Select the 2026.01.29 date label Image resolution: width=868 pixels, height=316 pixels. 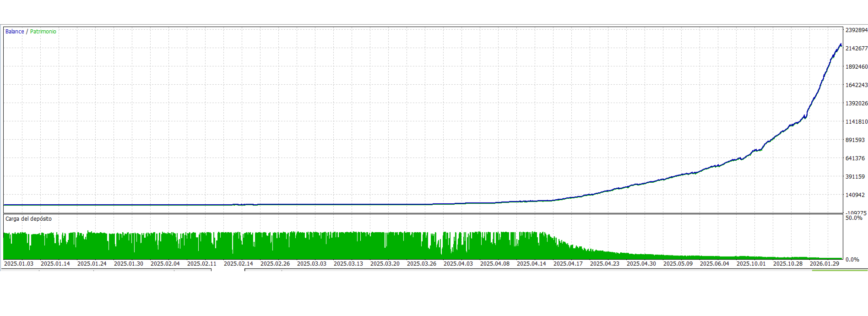pos(825,264)
